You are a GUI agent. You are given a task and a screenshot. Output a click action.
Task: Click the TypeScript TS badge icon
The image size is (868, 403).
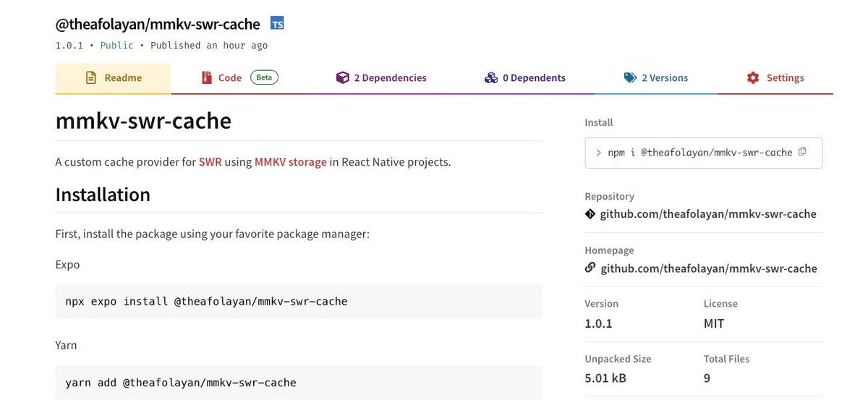277,24
